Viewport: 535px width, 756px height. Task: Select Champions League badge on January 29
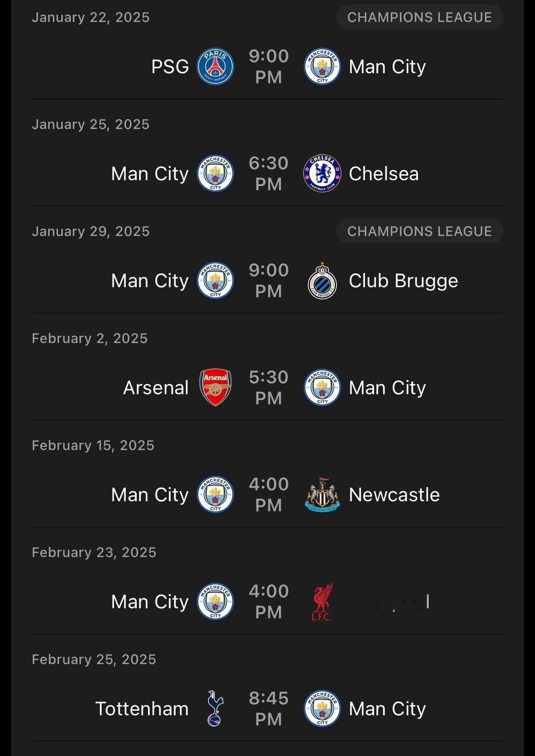tap(419, 231)
